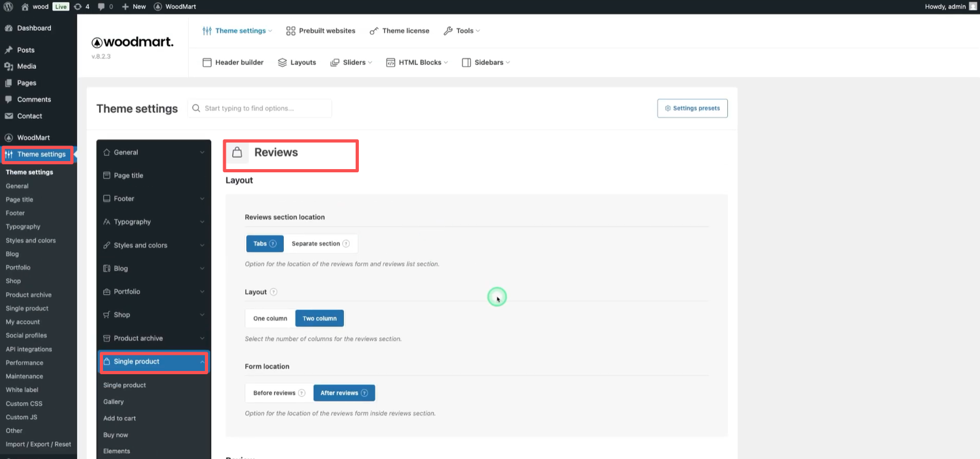Click the Settings presets button

coord(692,108)
